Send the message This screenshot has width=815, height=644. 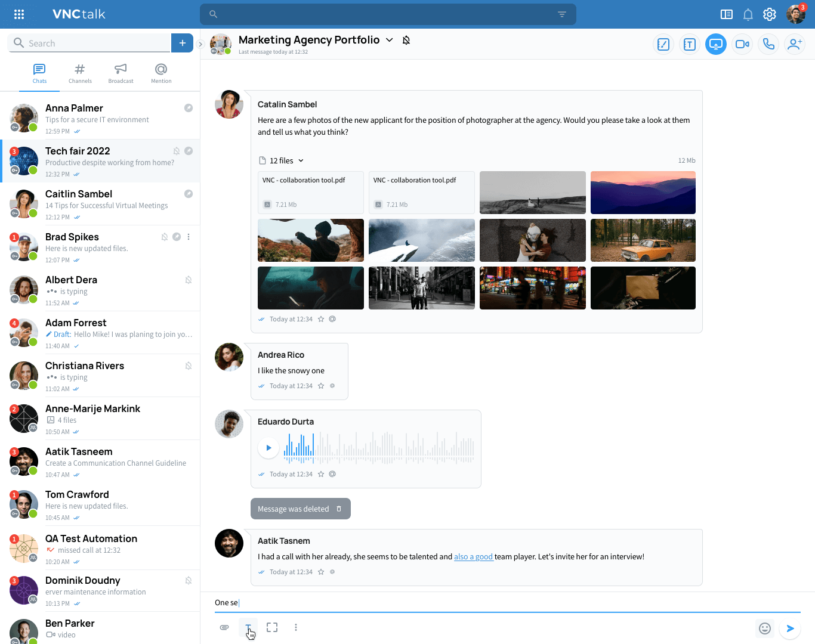[x=790, y=628]
